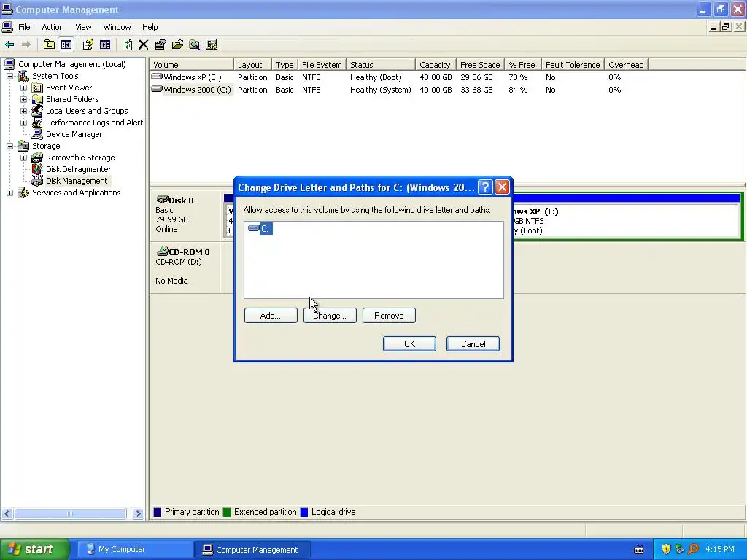The image size is (747, 560).
Task: Open the Help menu
Action: click(x=150, y=27)
